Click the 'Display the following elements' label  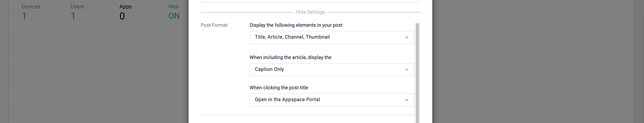296,25
